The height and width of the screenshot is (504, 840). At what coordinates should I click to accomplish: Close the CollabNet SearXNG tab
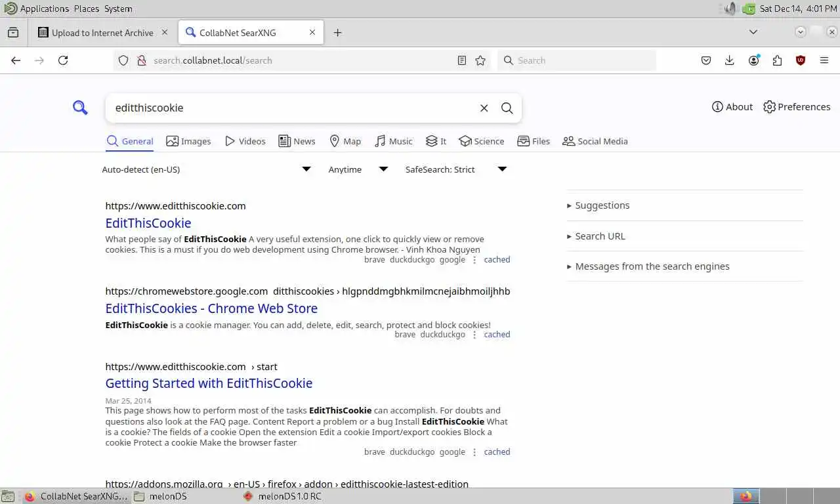click(x=312, y=32)
